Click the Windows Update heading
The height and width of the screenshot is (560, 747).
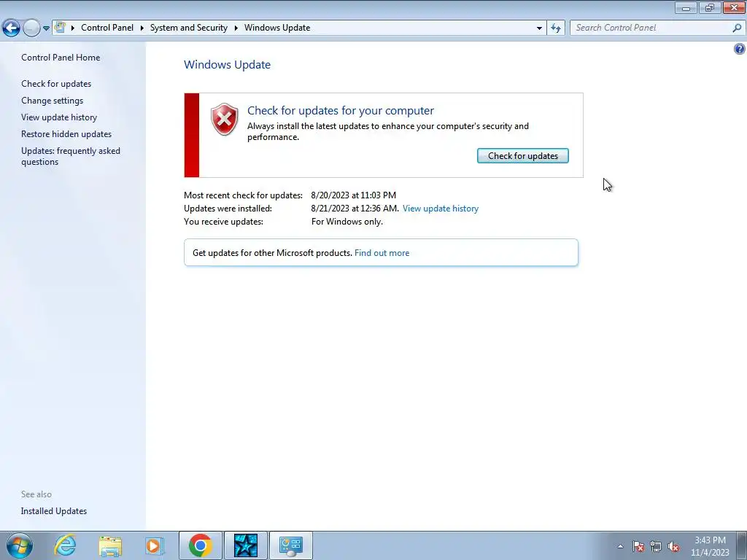(x=228, y=65)
